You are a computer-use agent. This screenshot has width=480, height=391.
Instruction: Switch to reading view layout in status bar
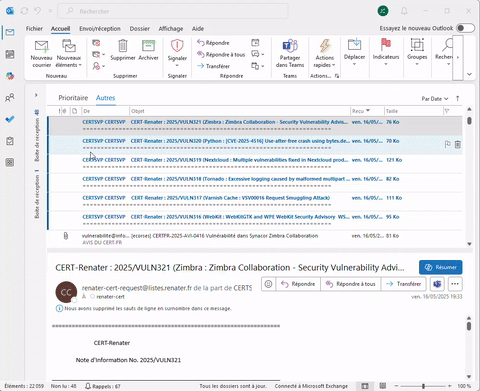point(383,386)
